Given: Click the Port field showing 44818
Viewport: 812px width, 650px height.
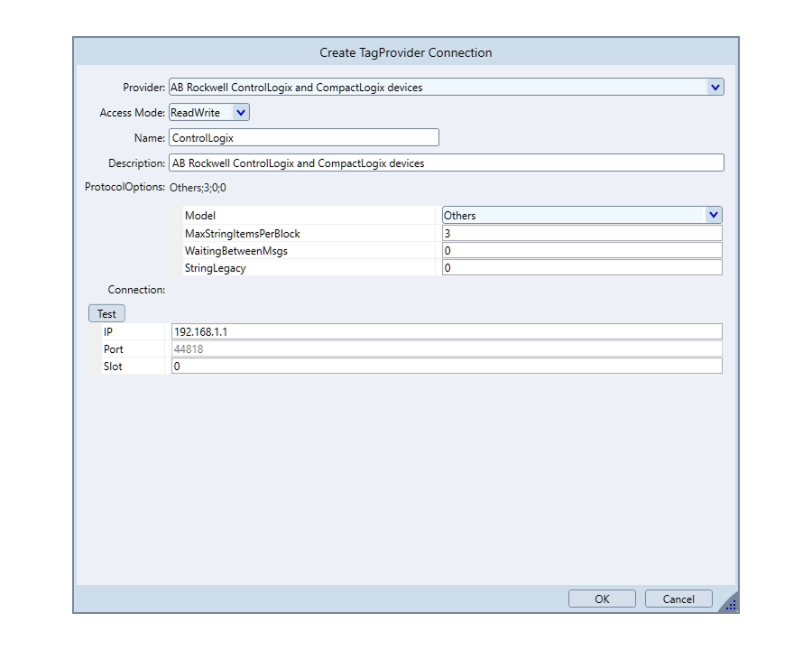Looking at the screenshot, I should pyautogui.click(x=446, y=348).
